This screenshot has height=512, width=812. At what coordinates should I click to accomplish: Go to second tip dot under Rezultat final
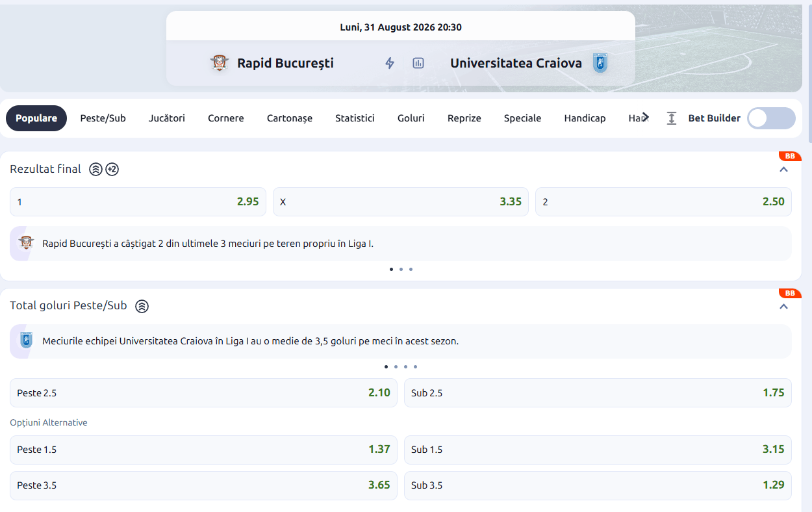[401, 269]
